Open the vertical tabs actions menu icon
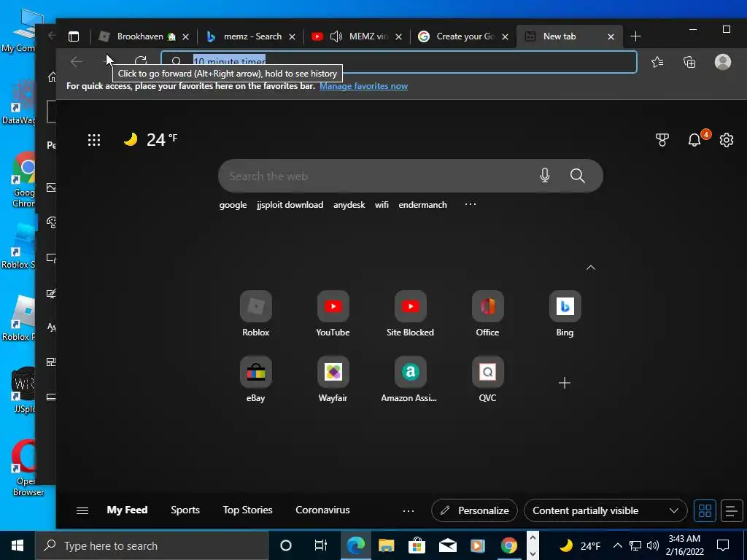The height and width of the screenshot is (560, 747). (74, 36)
